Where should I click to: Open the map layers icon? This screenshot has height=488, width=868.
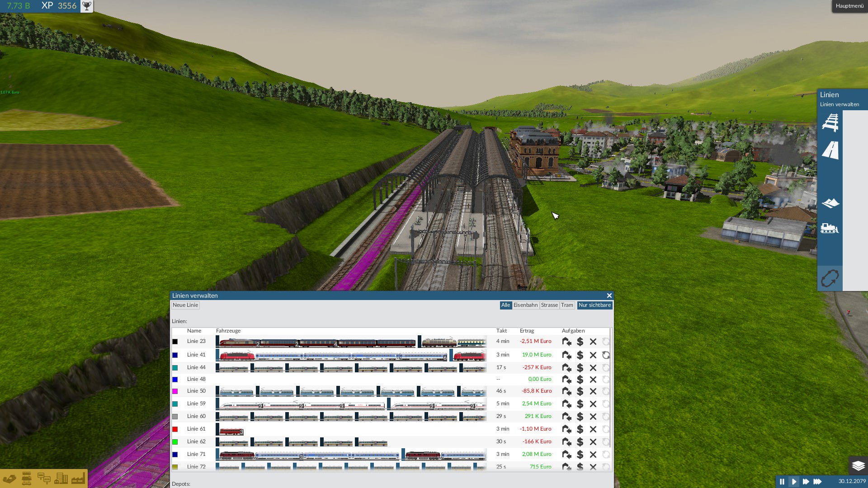point(858,465)
